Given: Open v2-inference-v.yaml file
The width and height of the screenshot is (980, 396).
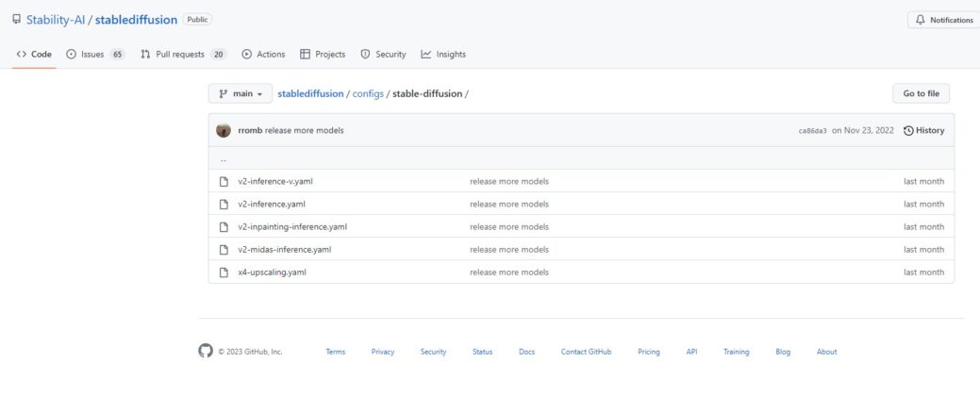Looking at the screenshot, I should click(275, 182).
